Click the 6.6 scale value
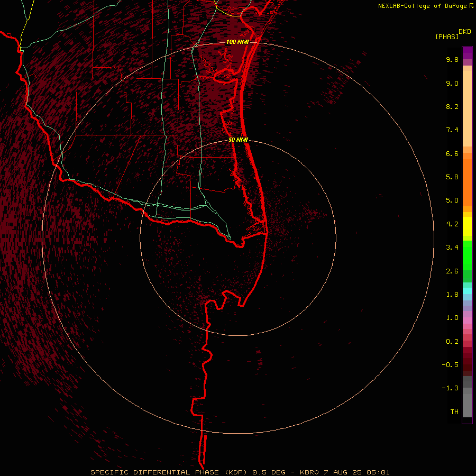 [x=452, y=153]
